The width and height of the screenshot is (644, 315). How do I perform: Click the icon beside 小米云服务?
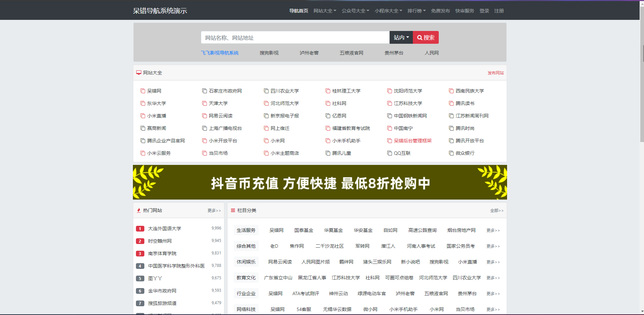[x=143, y=153]
